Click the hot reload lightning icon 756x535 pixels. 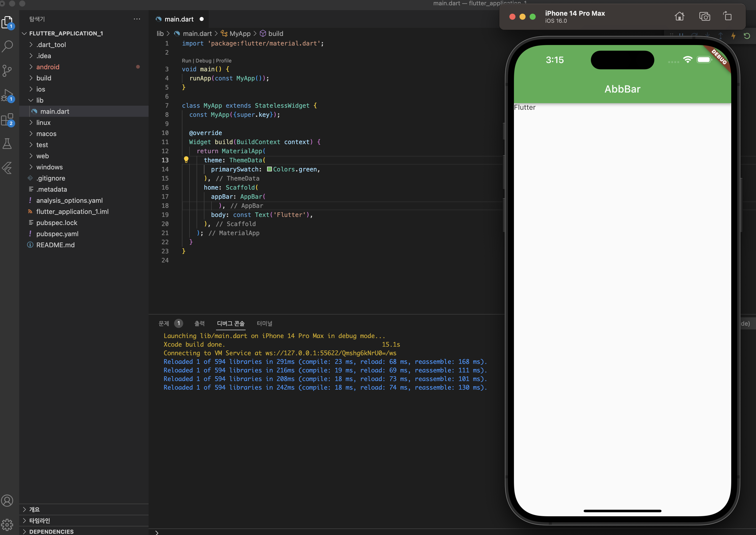coord(733,36)
